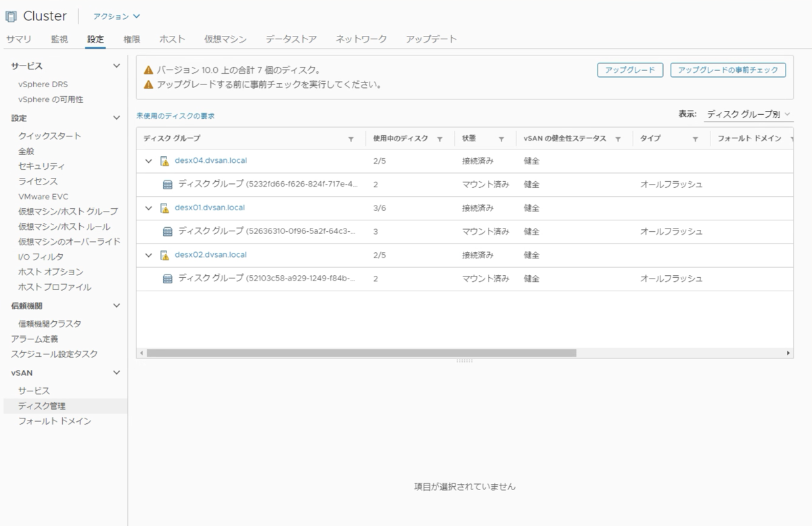Screen dimensions: 812x526
Task: Open the アクション dropdown menu
Action: tap(116, 16)
